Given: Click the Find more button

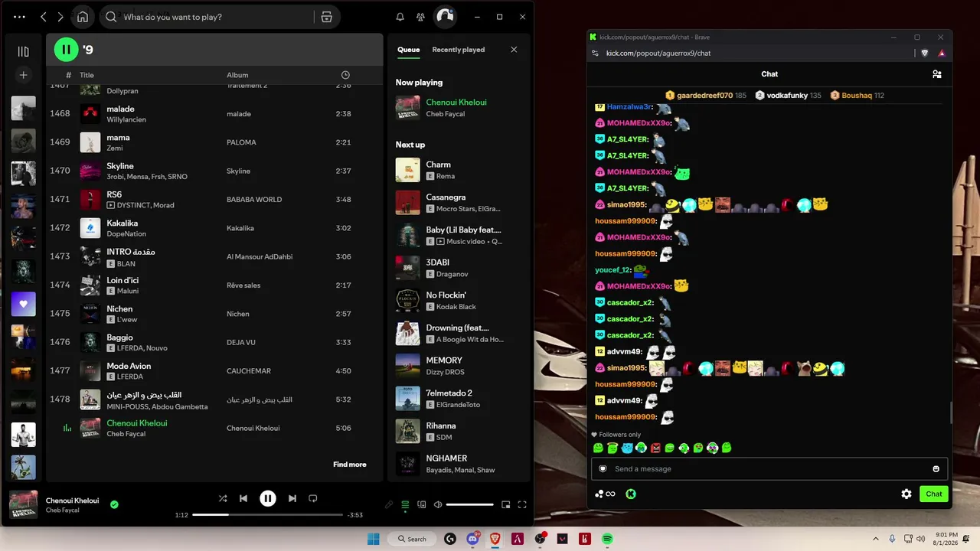Looking at the screenshot, I should pyautogui.click(x=350, y=465).
